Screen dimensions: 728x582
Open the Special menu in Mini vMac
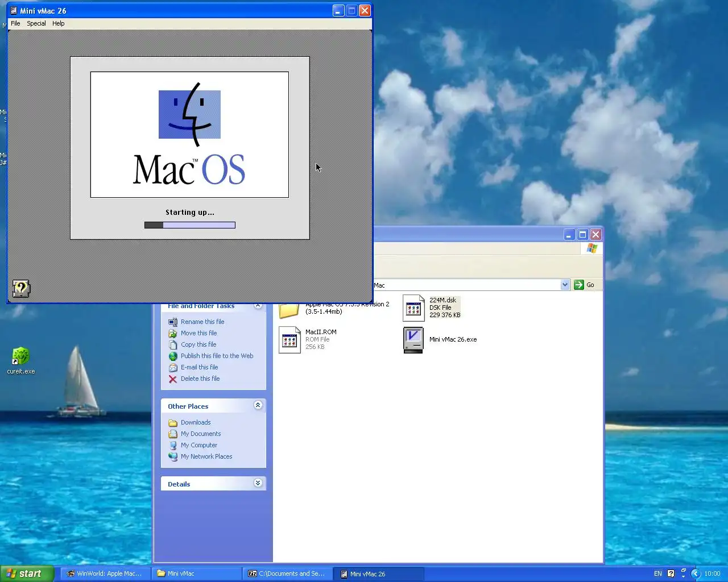(x=36, y=23)
